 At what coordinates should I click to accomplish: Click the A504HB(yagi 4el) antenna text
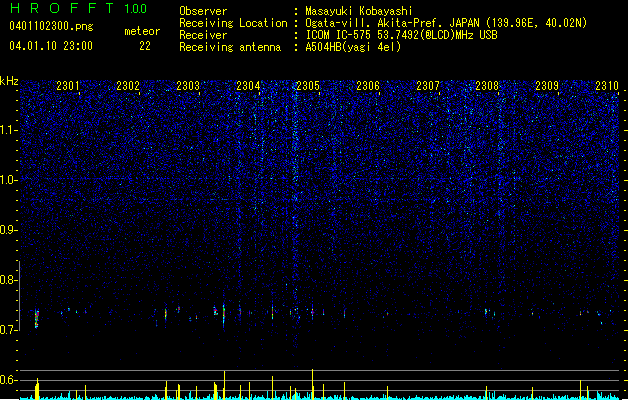pyautogui.click(x=353, y=47)
